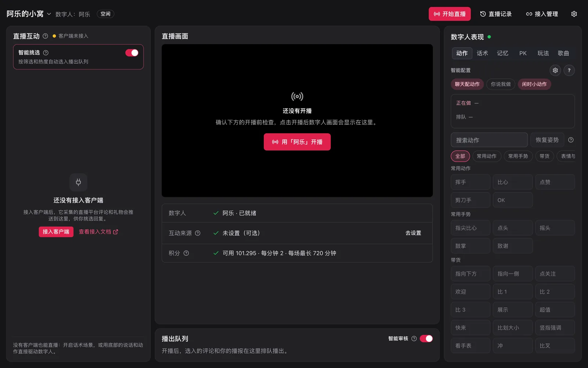Toggle the 闲时小动作 chip

click(x=534, y=84)
